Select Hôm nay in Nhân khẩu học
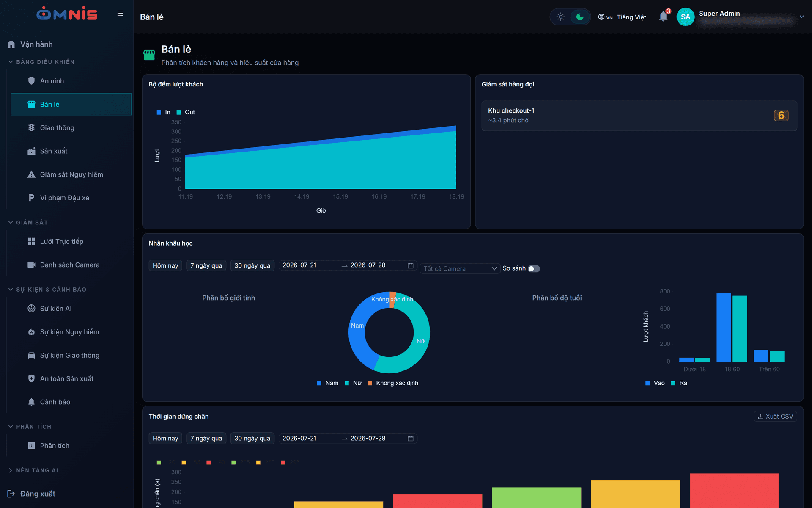The height and width of the screenshot is (508, 812). (x=165, y=265)
